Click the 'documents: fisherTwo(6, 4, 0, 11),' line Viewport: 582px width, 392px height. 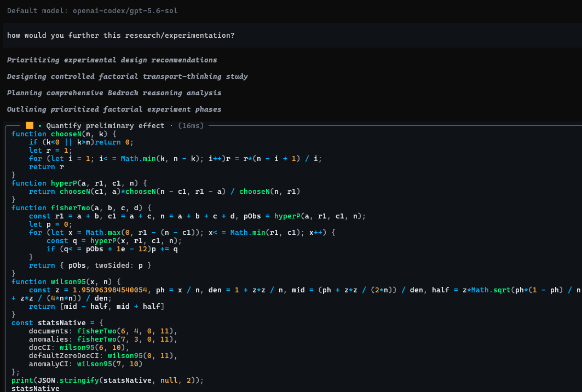103,331
